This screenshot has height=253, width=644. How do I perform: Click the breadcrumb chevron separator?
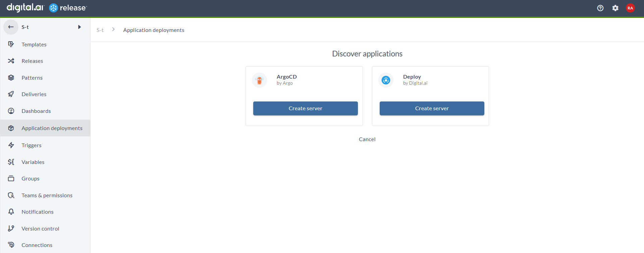tap(113, 30)
